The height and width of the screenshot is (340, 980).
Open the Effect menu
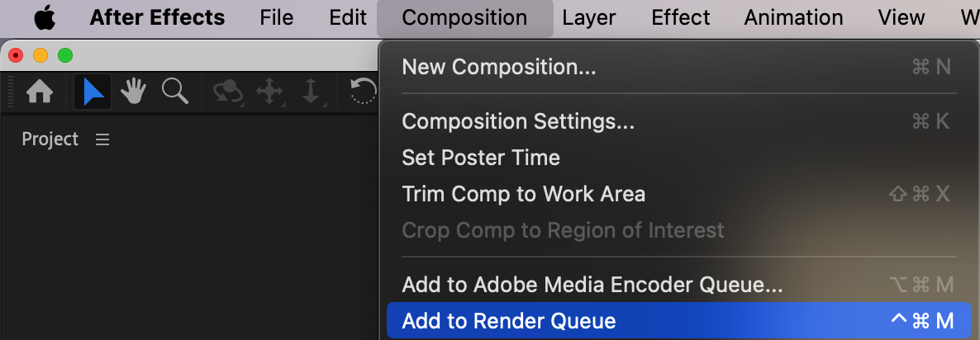[680, 18]
